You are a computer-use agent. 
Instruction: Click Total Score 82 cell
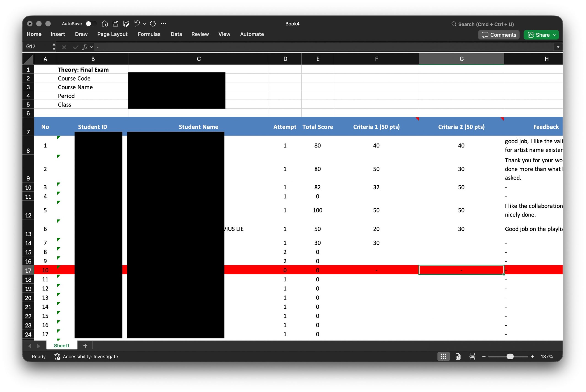pos(317,187)
